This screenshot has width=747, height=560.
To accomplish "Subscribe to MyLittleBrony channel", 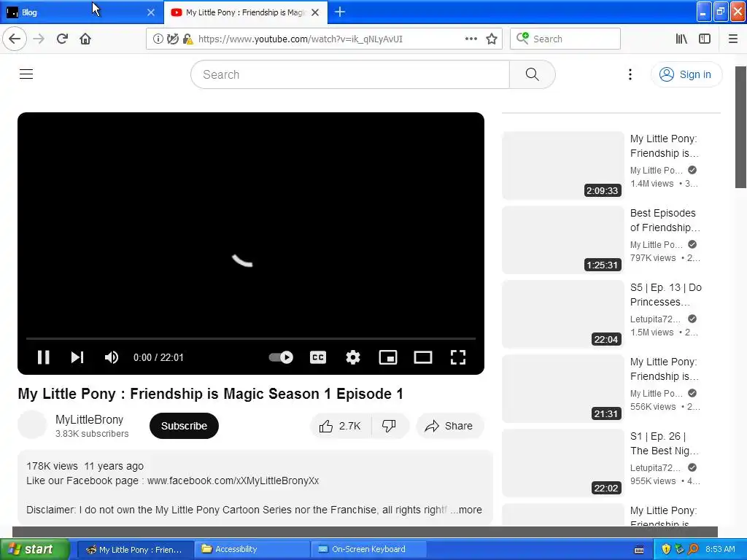I will 184,426.
